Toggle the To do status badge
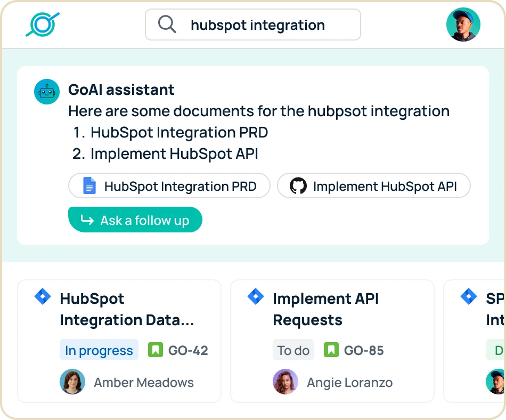This screenshot has height=420, width=506. [293, 350]
